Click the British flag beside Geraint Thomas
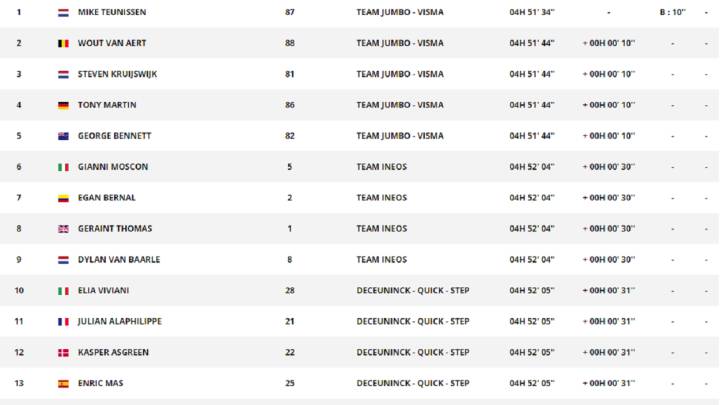The width and height of the screenshot is (720, 405). pos(63,229)
